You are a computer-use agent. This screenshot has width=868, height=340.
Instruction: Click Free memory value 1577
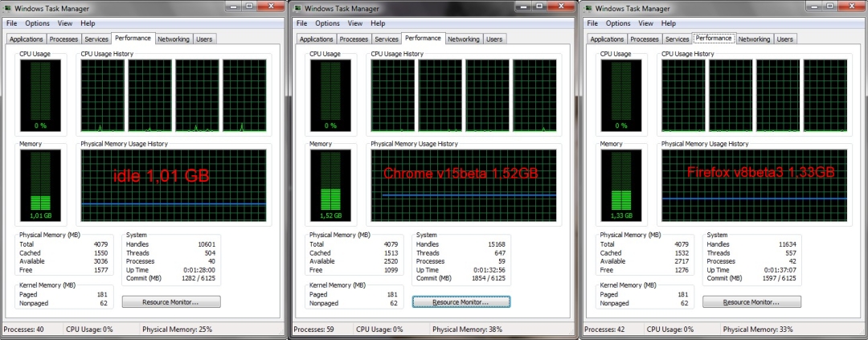click(x=100, y=270)
